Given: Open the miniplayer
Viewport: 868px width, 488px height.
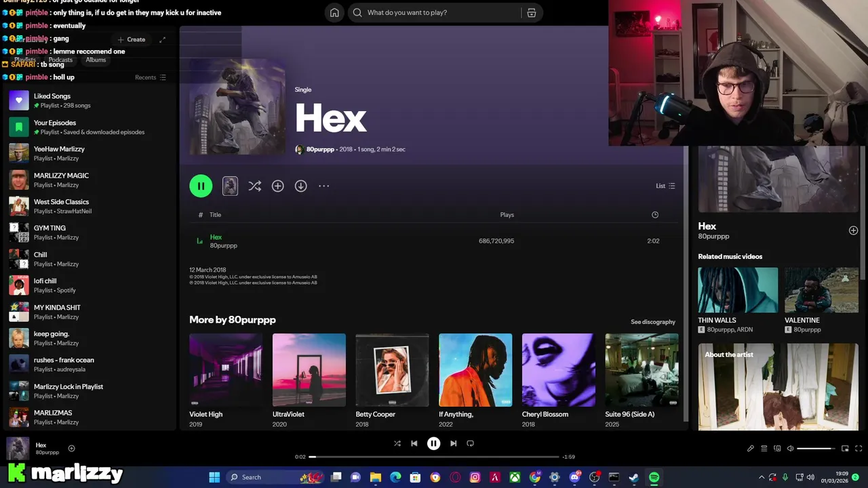Looking at the screenshot, I should click(x=845, y=448).
